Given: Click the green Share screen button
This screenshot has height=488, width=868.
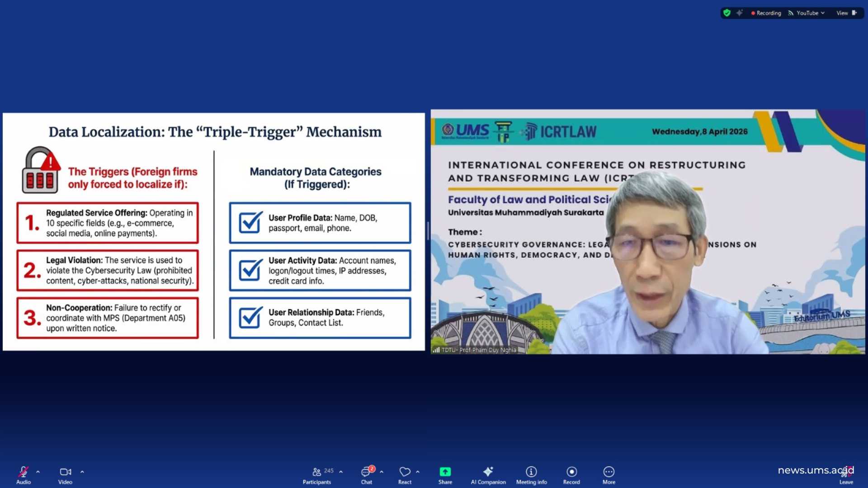Looking at the screenshot, I should pos(445,472).
